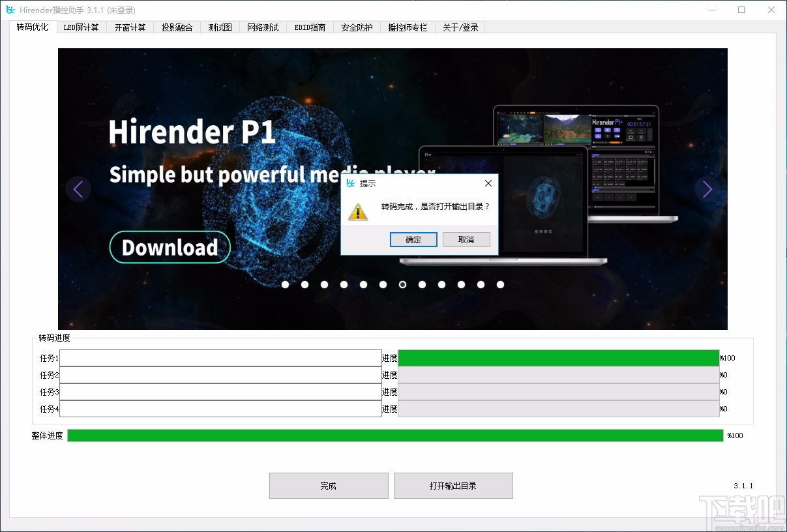Select the first carousel dot indicator
This screenshot has width=787, height=532.
[x=285, y=284]
